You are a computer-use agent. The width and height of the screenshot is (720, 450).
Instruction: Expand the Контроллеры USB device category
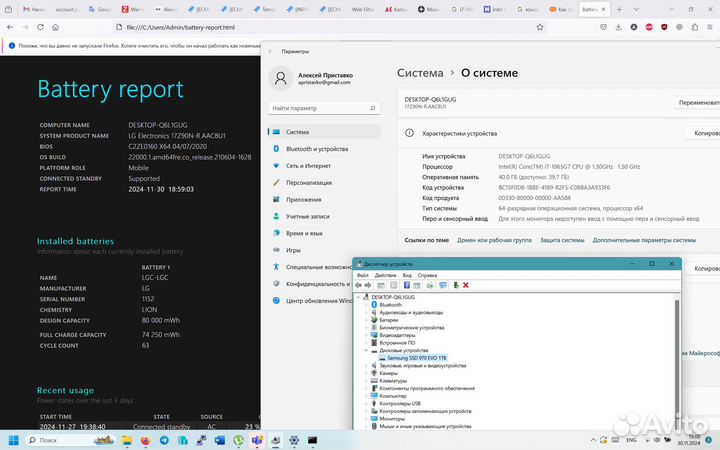[366, 403]
